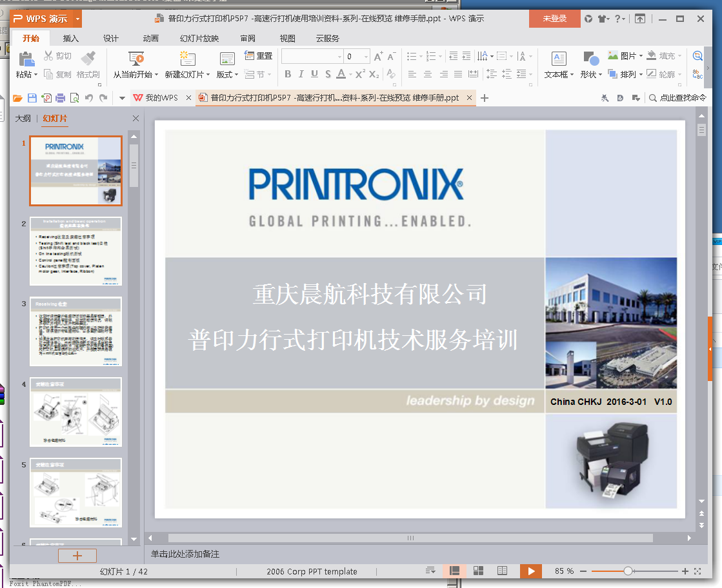Apply superscript formatting

tap(360, 73)
